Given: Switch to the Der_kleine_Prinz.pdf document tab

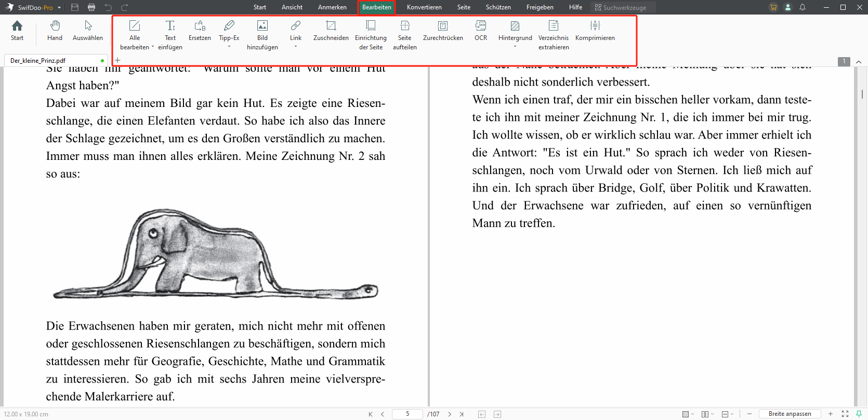Looking at the screenshot, I should (56, 61).
